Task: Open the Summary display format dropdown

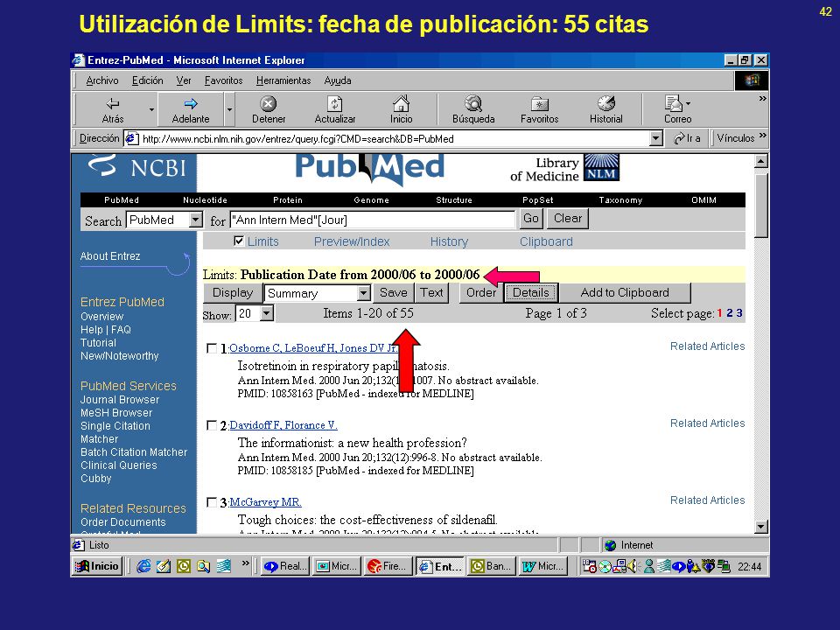Action: (x=364, y=293)
